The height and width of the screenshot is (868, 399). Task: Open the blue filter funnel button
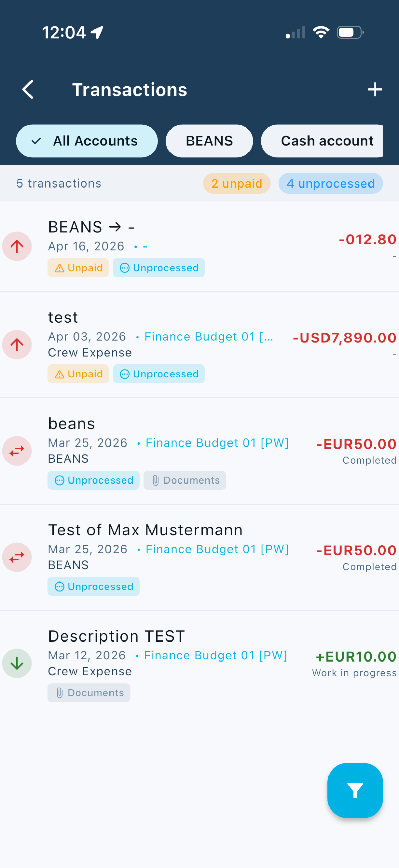coord(355,790)
